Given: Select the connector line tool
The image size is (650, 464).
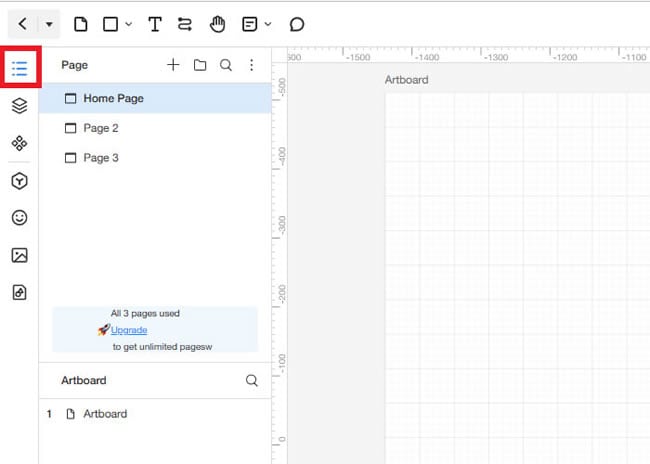Looking at the screenshot, I should tap(185, 24).
